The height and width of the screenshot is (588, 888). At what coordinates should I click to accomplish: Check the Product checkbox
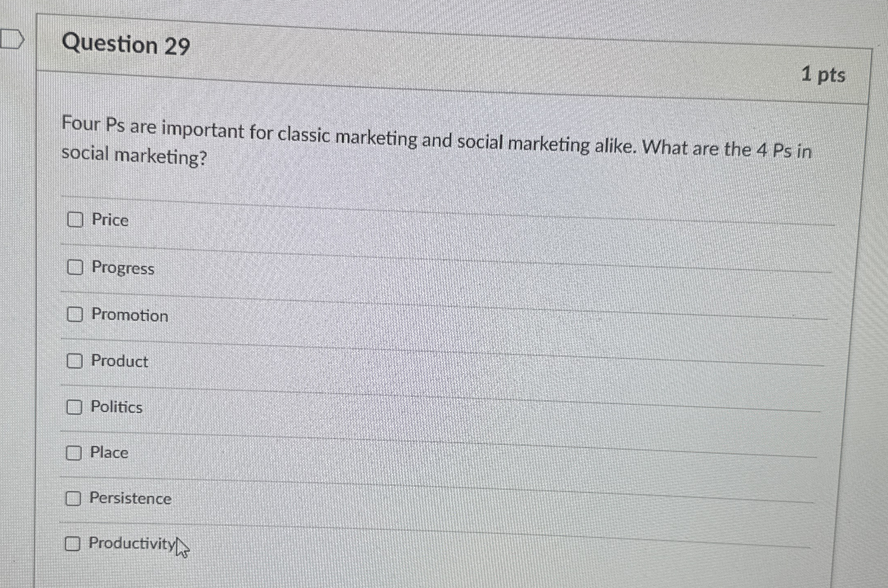[x=76, y=361]
